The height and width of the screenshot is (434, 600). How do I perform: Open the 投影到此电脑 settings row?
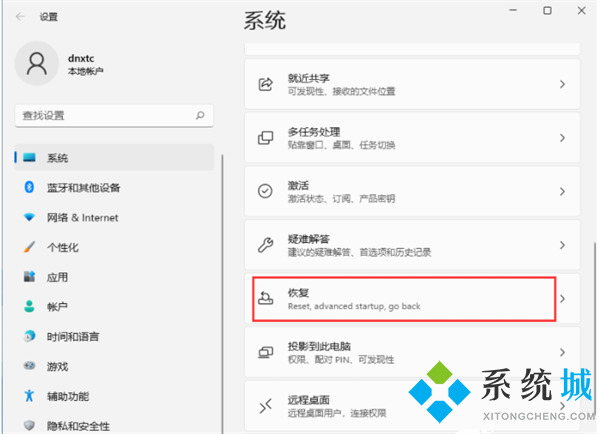(x=412, y=352)
